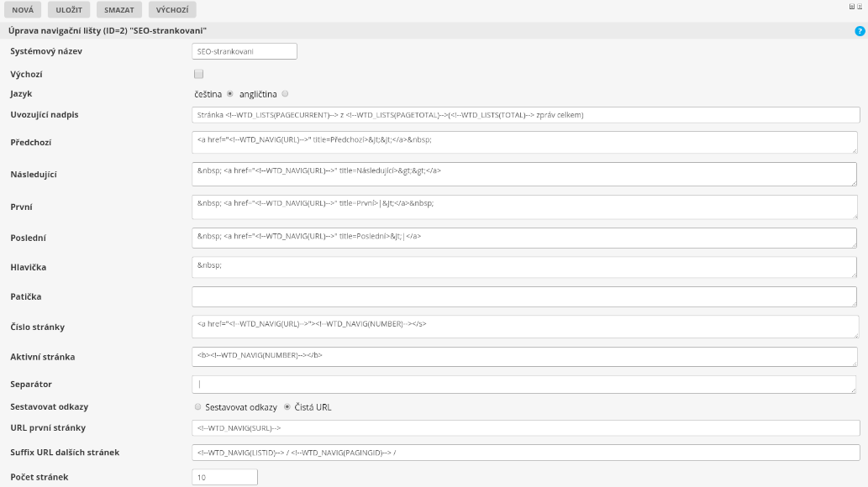Click into the Předchozí text area
Screen dimensions: 868x487
click(525, 142)
